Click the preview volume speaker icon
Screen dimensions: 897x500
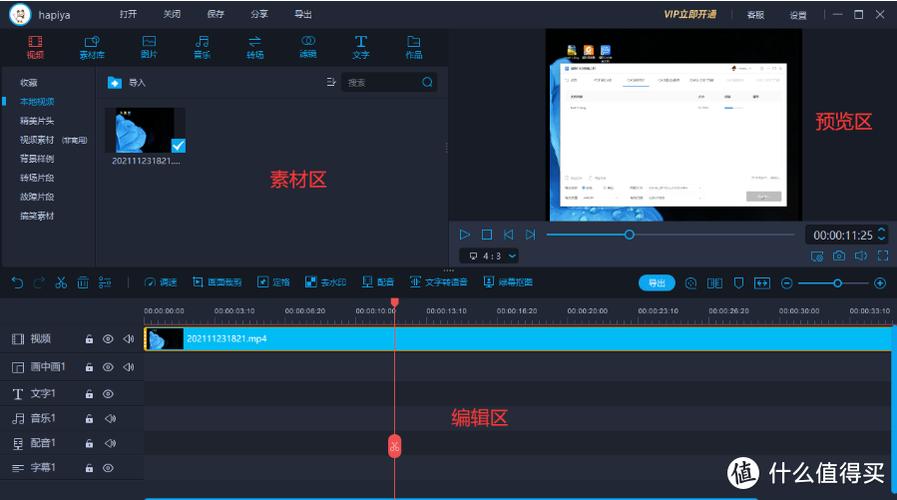[x=860, y=256]
